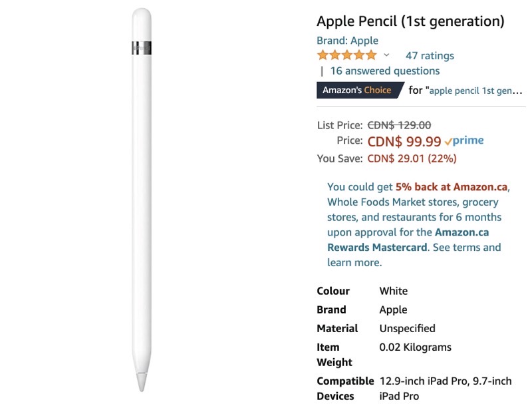Click the "learn more." text
Viewport: 532px width, 404px height.
[x=354, y=263]
